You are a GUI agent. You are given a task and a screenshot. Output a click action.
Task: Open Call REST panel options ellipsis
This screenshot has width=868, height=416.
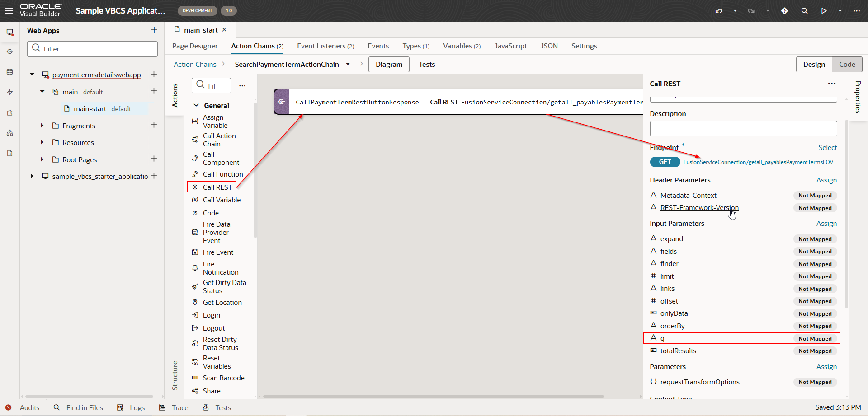pos(832,84)
